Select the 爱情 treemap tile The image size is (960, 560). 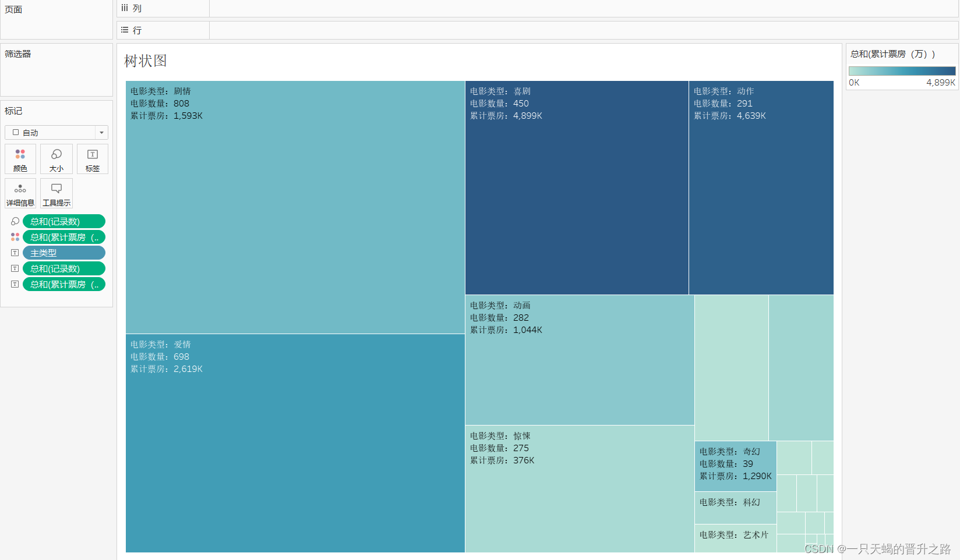click(295, 443)
